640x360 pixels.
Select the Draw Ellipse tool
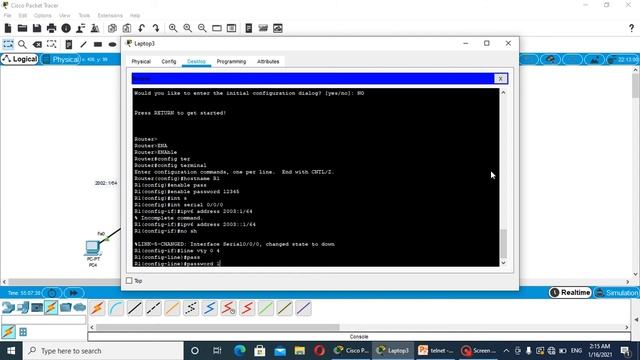click(112, 44)
